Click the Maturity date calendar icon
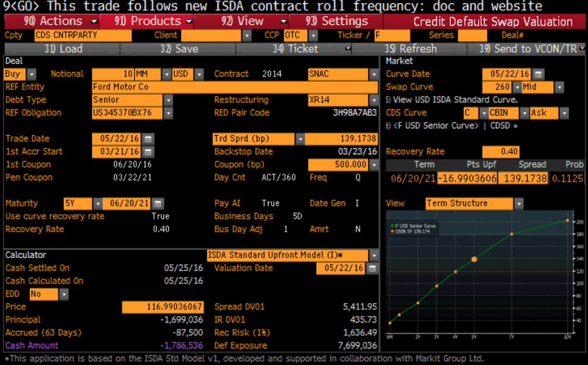 tap(159, 203)
